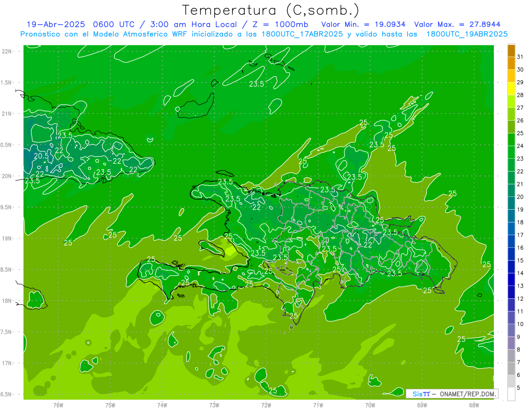Click the legend scale number '11'
The image size is (532, 411).
(x=520, y=311)
